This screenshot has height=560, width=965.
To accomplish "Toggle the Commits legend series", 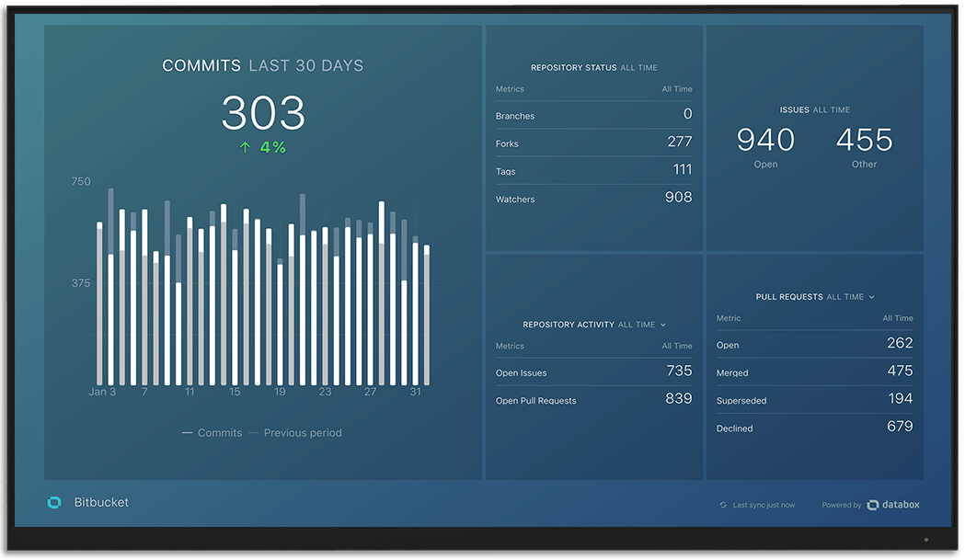I will point(213,433).
